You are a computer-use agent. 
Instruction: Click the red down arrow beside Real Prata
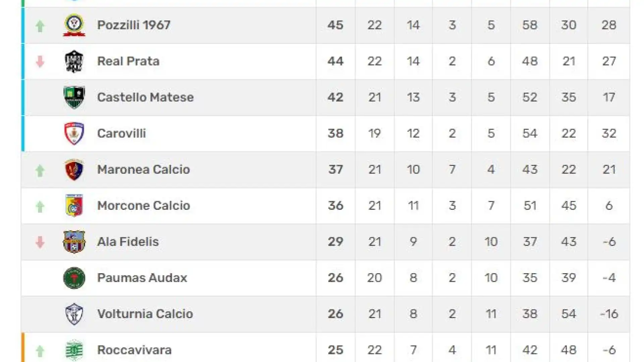pos(40,62)
